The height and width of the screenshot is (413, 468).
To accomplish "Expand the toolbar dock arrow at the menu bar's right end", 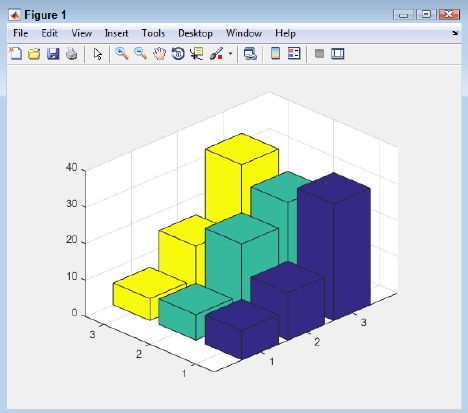I will [455, 33].
